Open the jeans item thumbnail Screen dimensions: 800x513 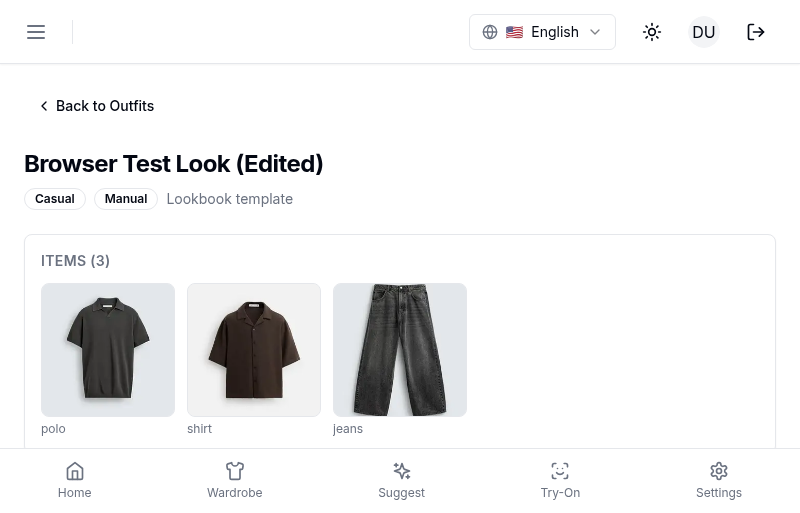[400, 350]
